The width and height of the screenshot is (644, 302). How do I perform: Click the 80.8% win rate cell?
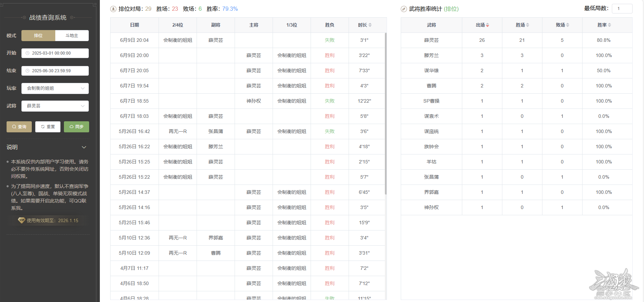[x=604, y=40]
